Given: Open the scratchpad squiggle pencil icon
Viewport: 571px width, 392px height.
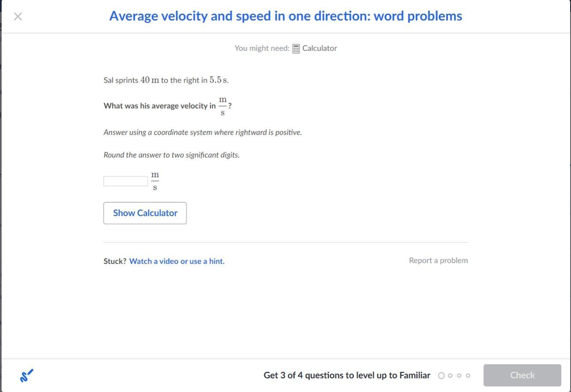Looking at the screenshot, I should tap(27, 375).
